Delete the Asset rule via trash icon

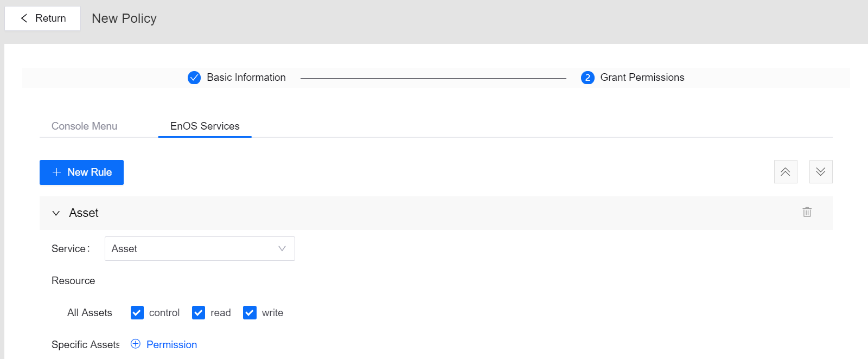coord(807,212)
